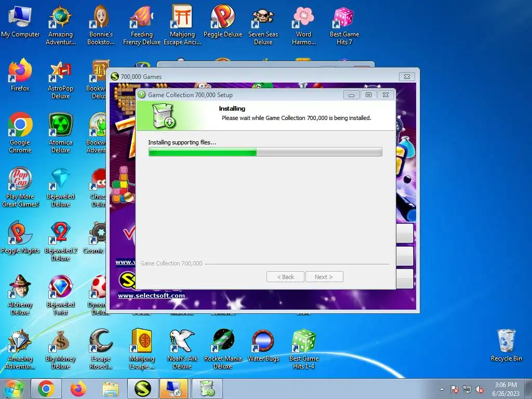Launch Big Money Deluxe shortcut
Screen dimensions: 532x399
[x=60, y=349]
